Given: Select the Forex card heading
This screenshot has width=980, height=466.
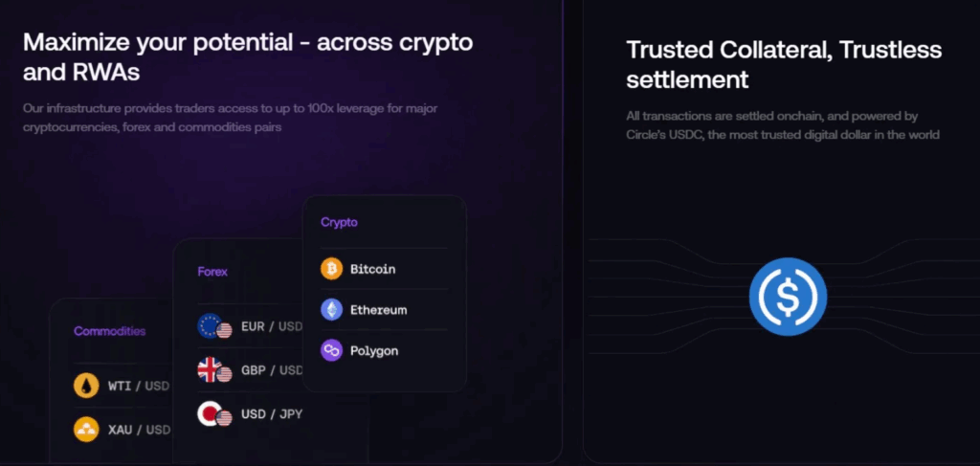Looking at the screenshot, I should [x=212, y=272].
